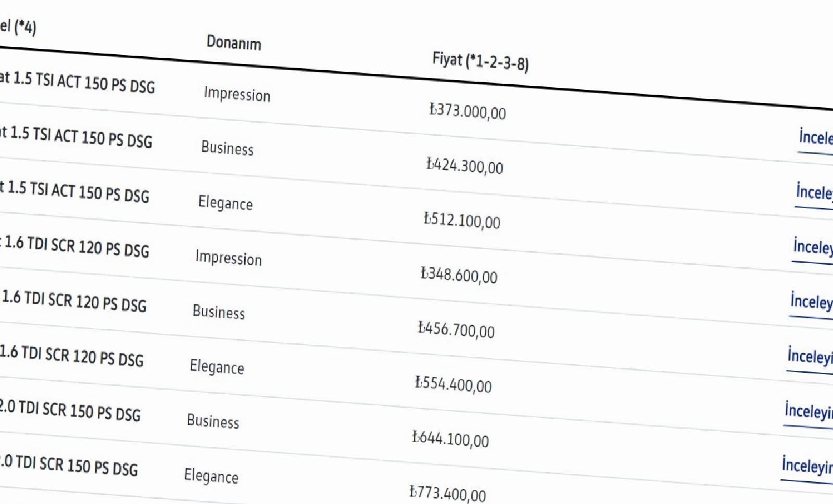Screen dimensions: 833x504
Task: Open İnceleyin link for ₺348.600,00 Impression row
Action: click(812, 302)
